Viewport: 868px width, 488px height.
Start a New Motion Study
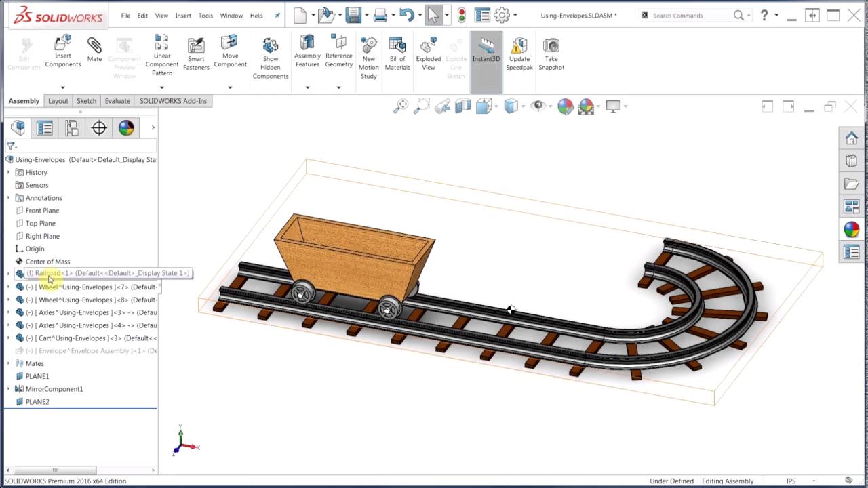368,58
